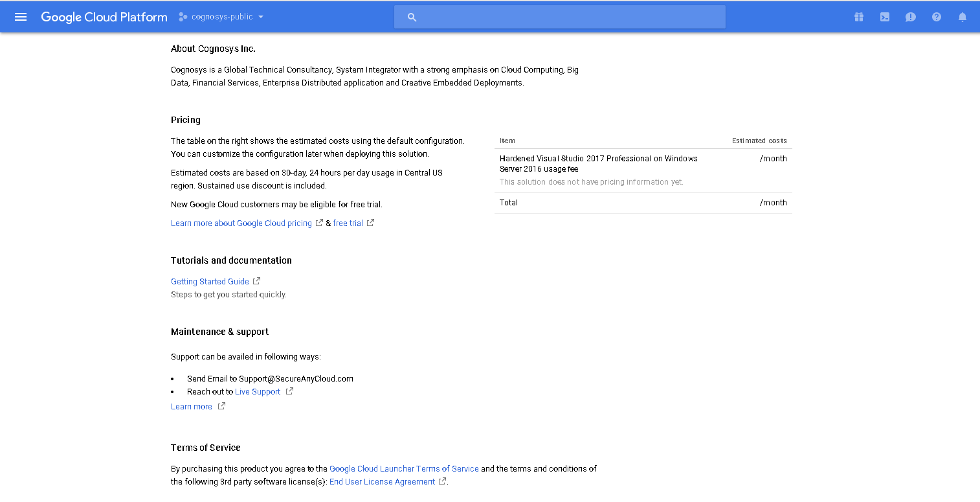Image resolution: width=980 pixels, height=502 pixels.
Task: Click the 'Tutorials and documentation' heading
Action: 231,260
